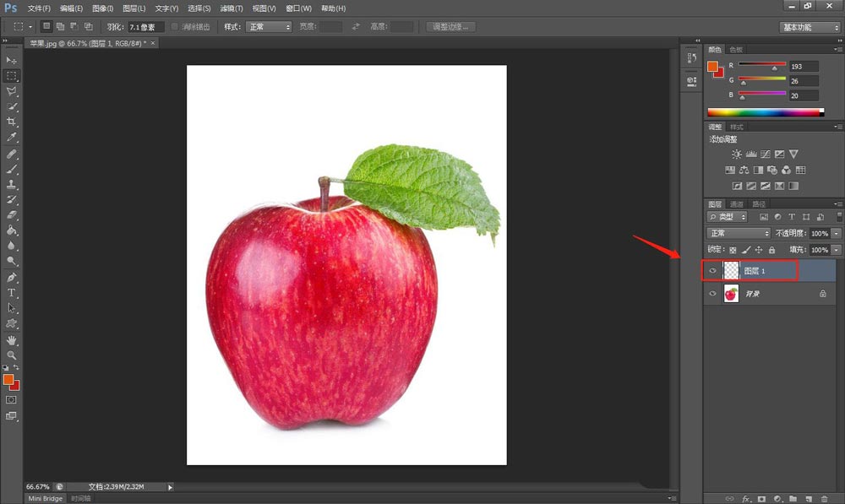
Task: Add a layer style with fx button
Action: (x=746, y=499)
